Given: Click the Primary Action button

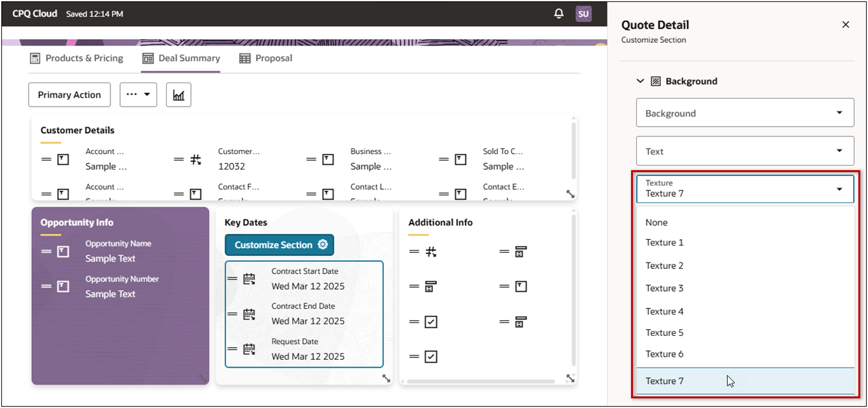Looking at the screenshot, I should [x=69, y=95].
